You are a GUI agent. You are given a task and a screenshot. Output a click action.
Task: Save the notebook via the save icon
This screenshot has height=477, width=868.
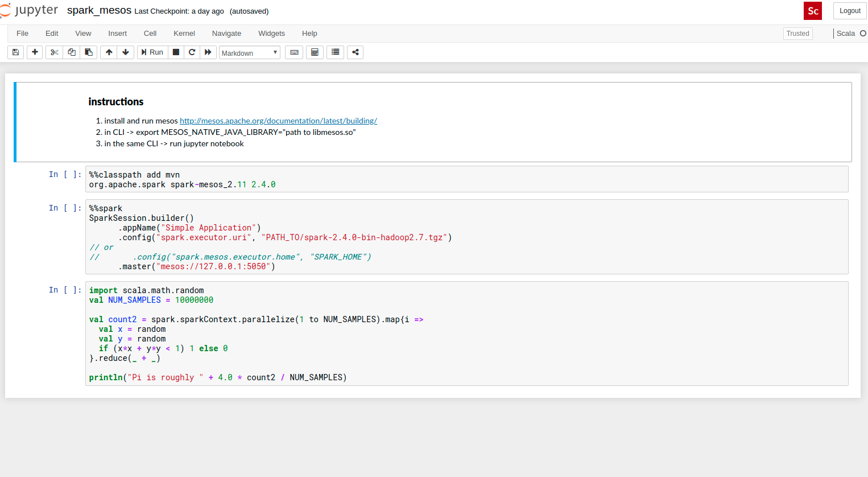click(x=15, y=52)
